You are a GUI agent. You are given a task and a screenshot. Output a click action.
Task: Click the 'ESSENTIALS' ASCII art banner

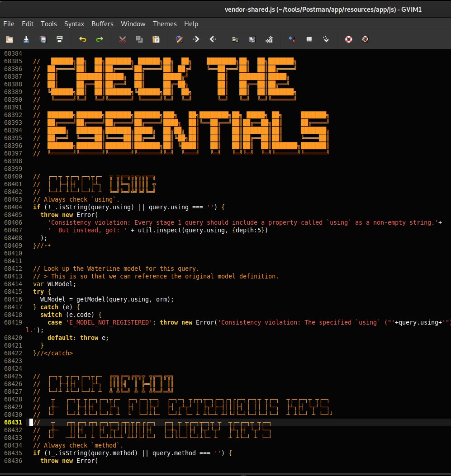[x=188, y=132]
